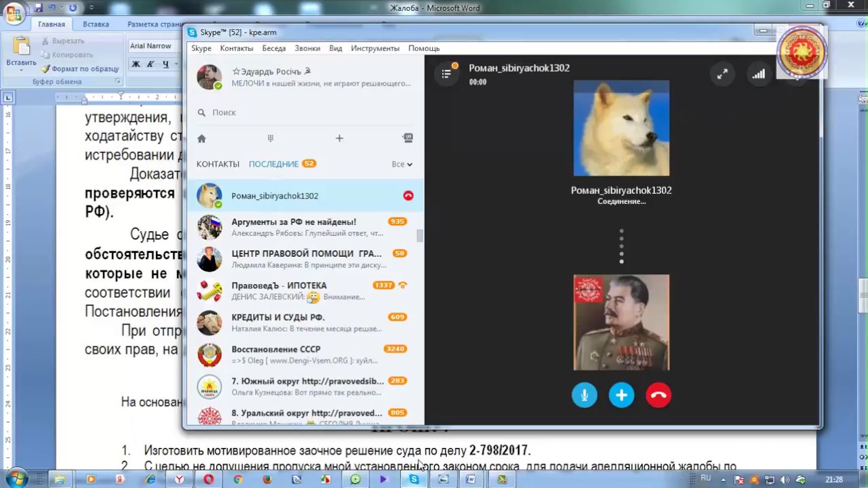This screenshot has width=868, height=488.
Task: Save the document from the Quick Access Toolbar
Action: click(x=39, y=8)
